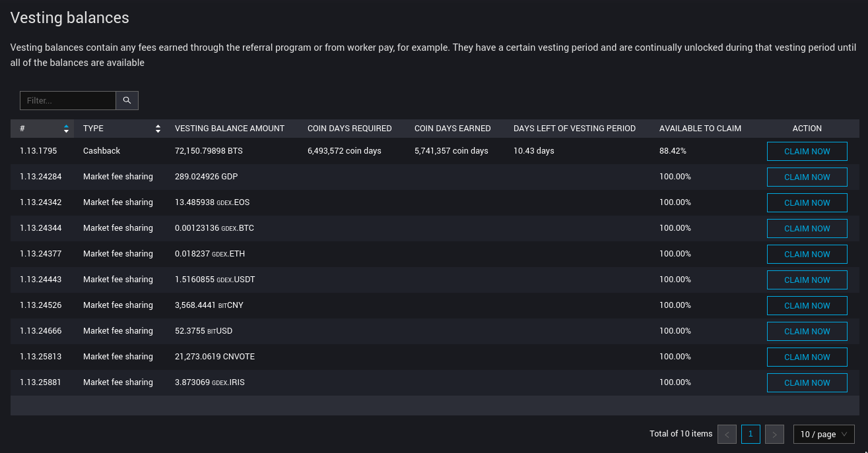Claim the 1.13.1795 Cashback balance
Image resolution: width=868 pixels, height=453 pixels.
[807, 151]
